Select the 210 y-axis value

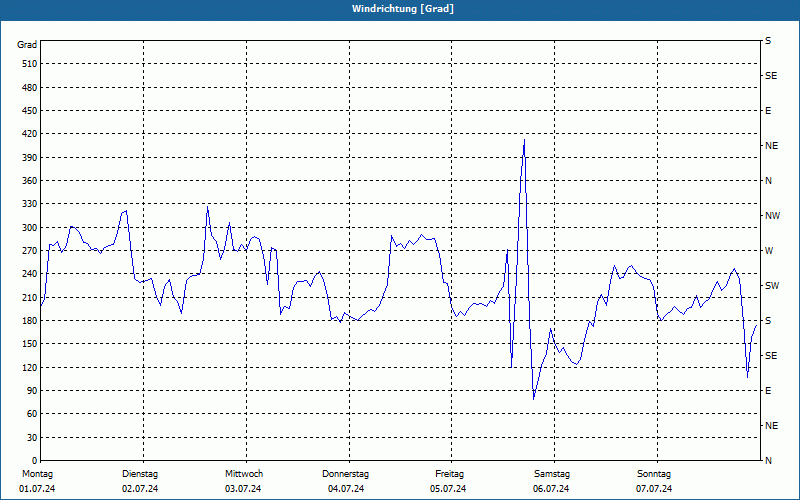tap(30, 297)
